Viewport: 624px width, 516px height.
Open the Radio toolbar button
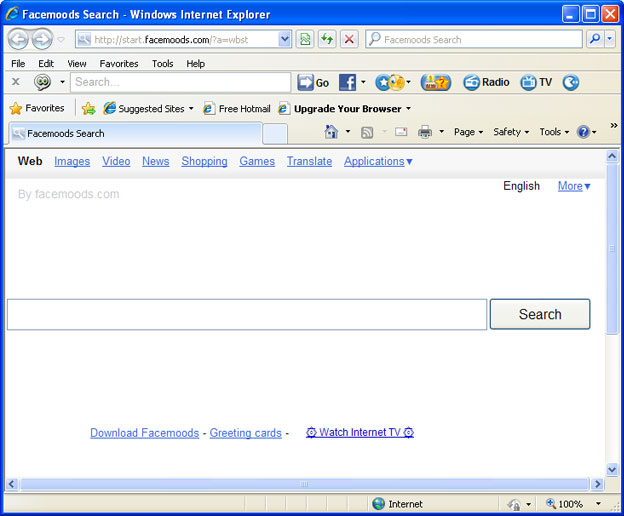(486, 82)
